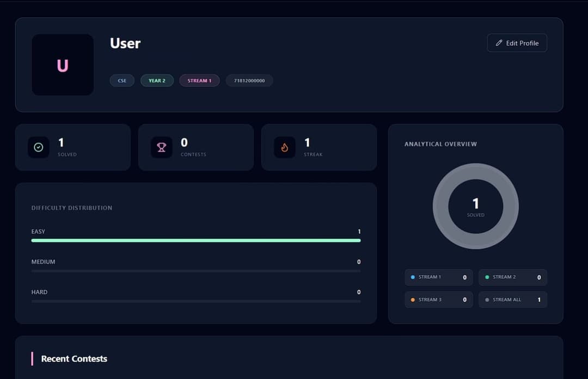Click the gray dot beside STREAM ALL legend

click(486, 299)
